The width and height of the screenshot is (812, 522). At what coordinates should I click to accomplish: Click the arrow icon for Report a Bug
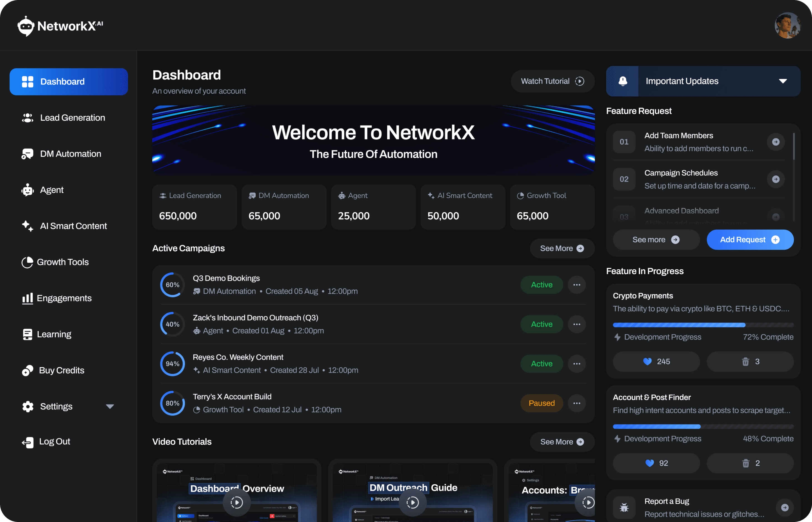(784, 508)
